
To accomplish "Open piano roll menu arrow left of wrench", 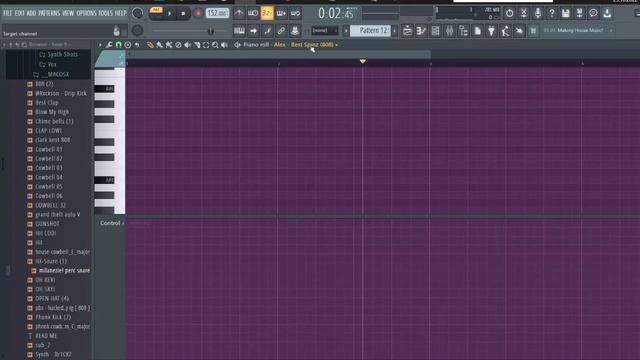I will click(x=100, y=45).
